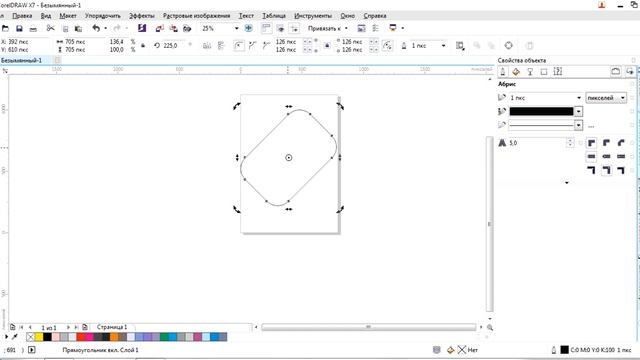Open the Таблица menu

[274, 16]
